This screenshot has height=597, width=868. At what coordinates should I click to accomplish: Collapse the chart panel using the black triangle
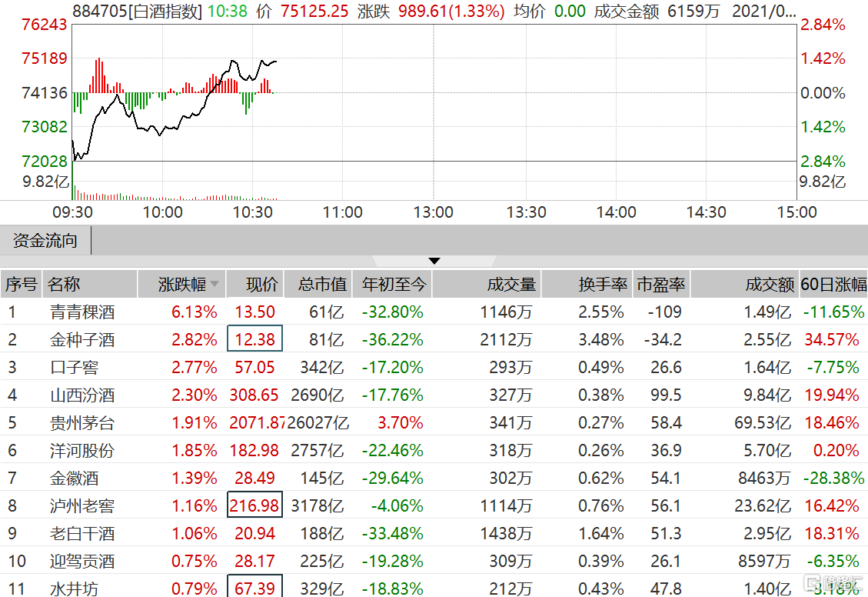click(434, 261)
